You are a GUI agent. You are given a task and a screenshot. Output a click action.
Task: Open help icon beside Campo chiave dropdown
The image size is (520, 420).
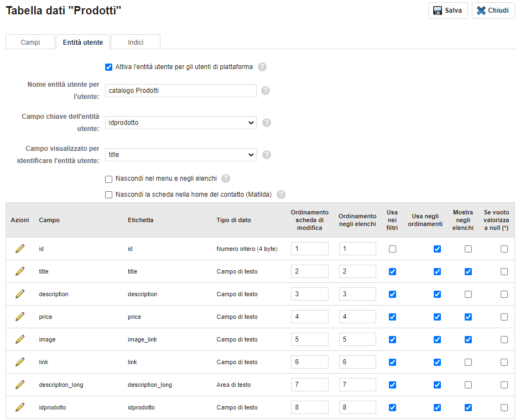click(266, 123)
